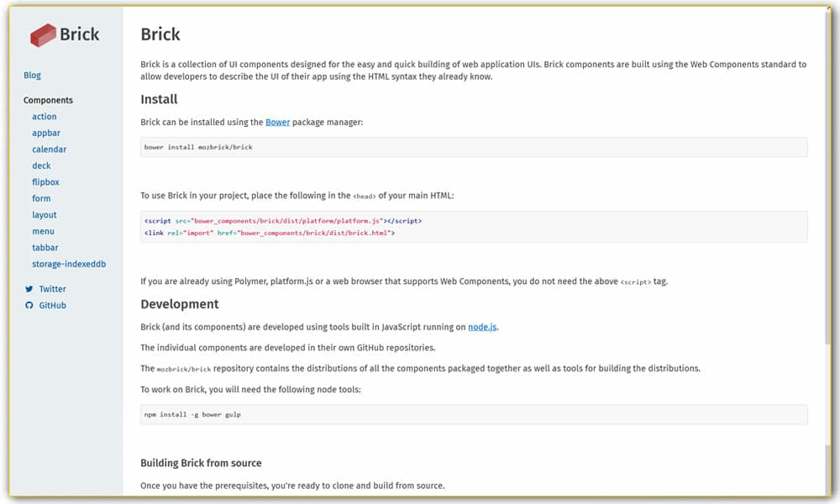Image resolution: width=840 pixels, height=504 pixels.
Task: Select the Components heading in the sidebar
Action: click(48, 100)
